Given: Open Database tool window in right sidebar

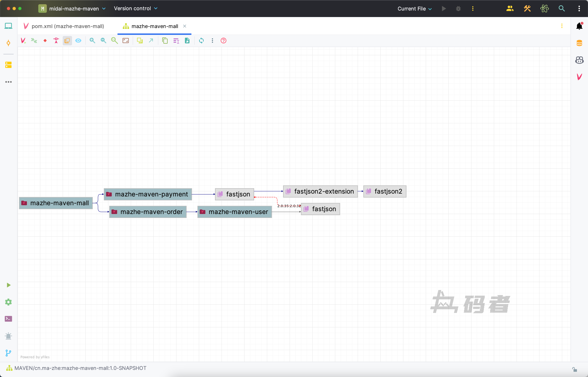Looking at the screenshot, I should (x=579, y=43).
